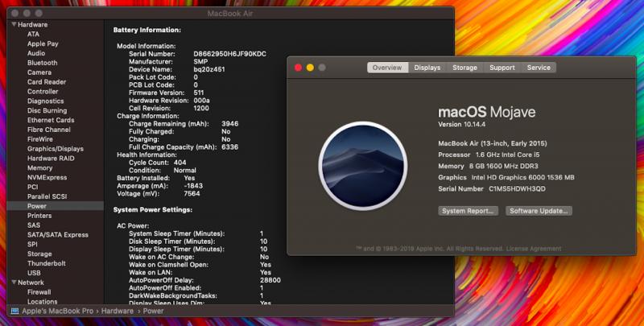Click Hardware in the bottom path bar
The width and height of the screenshot is (644, 326).
(x=118, y=311)
